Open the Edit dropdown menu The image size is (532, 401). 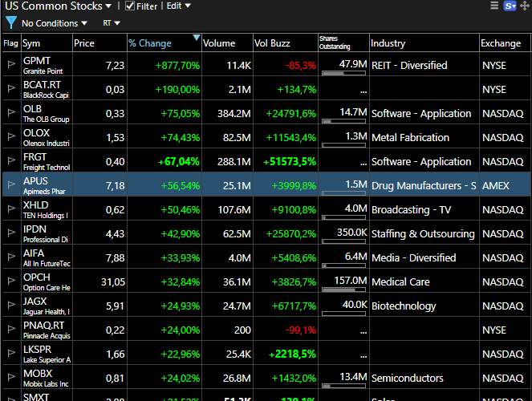tap(178, 6)
